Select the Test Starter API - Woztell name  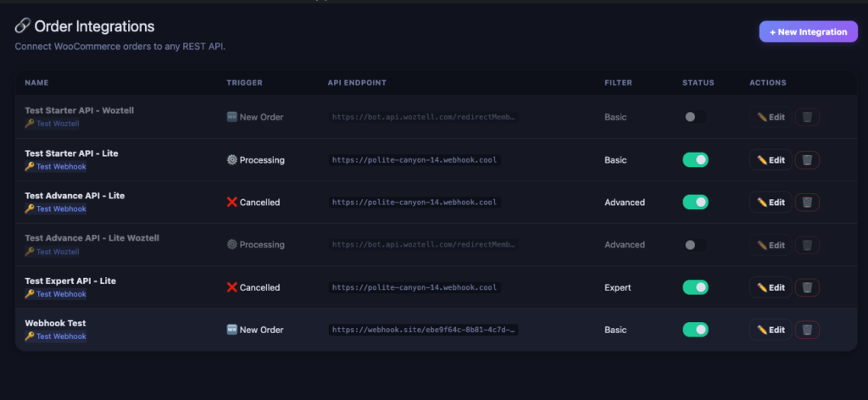[79, 111]
